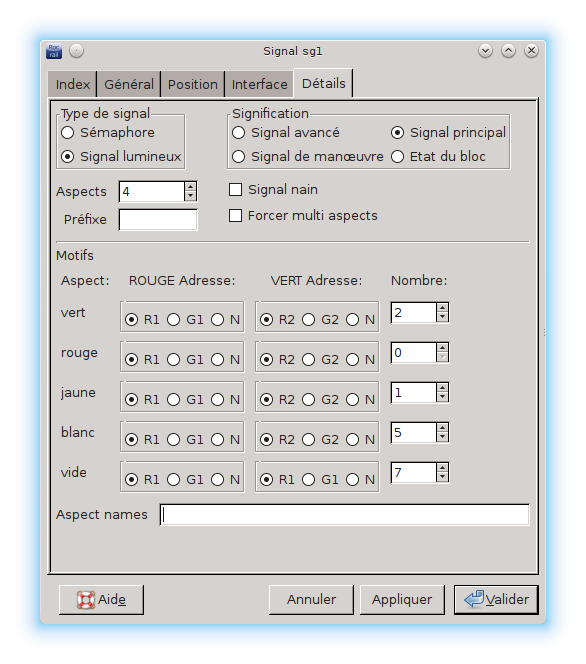Click the title bar up-chevron button
The image size is (586, 664).
point(508,51)
